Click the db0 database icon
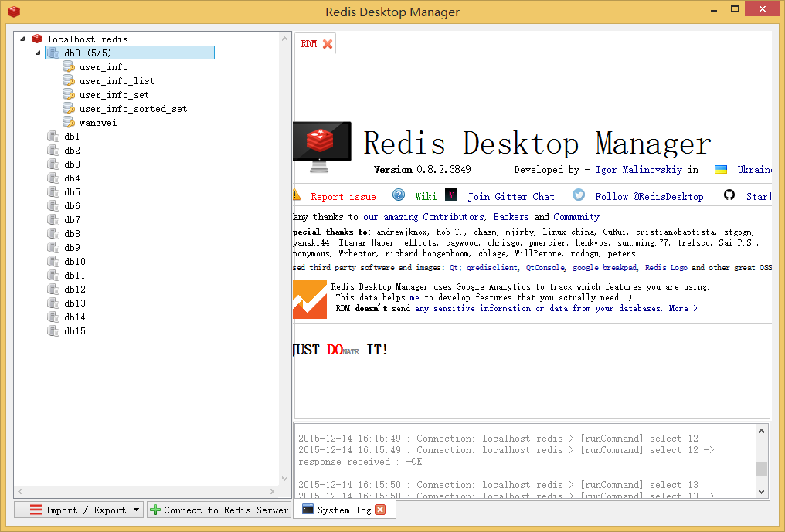The image size is (785, 532). pos(53,53)
